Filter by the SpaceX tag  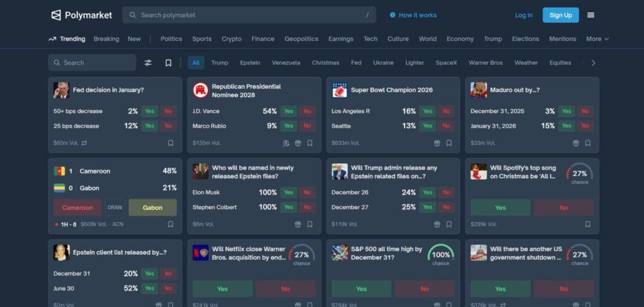pos(447,63)
